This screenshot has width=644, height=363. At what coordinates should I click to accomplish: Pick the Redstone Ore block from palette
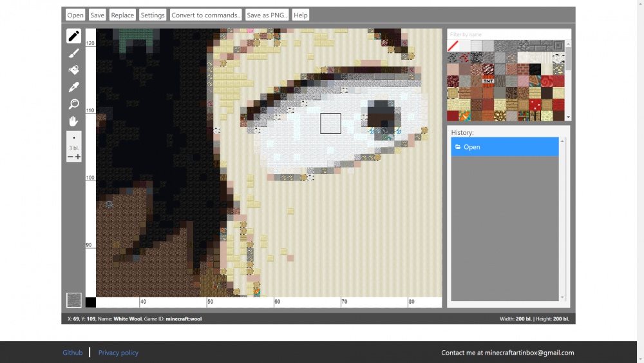pos(464,57)
